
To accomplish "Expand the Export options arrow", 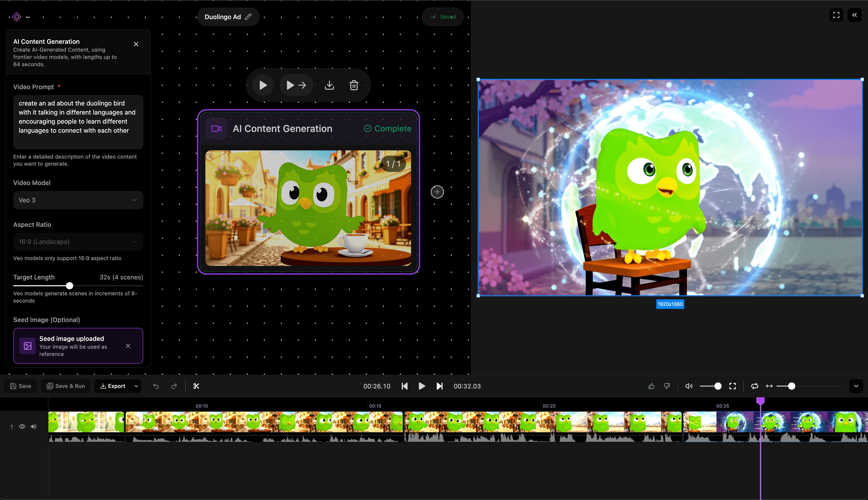I will point(136,386).
